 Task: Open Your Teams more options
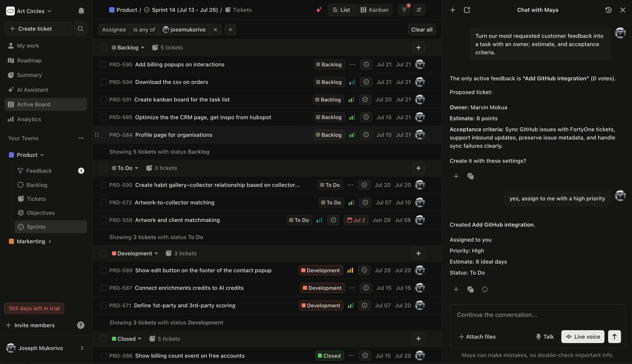81,138
